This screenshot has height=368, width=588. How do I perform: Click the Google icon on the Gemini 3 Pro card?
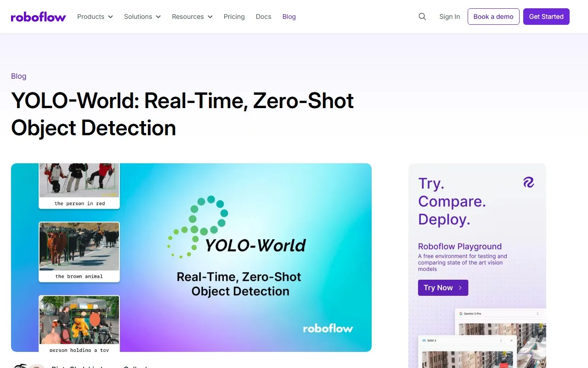click(x=461, y=313)
